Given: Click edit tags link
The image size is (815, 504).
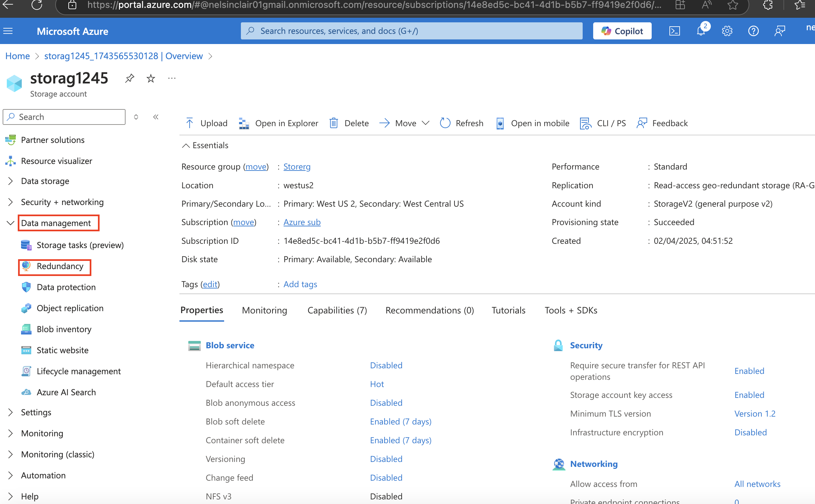Looking at the screenshot, I should click(x=210, y=284).
